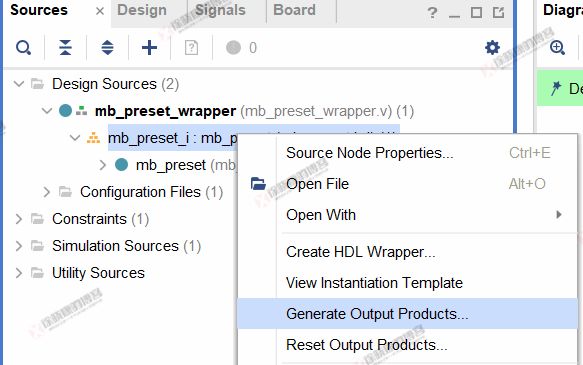Click the zoom in icon in Diagram
583x365 pixels.
click(x=557, y=48)
